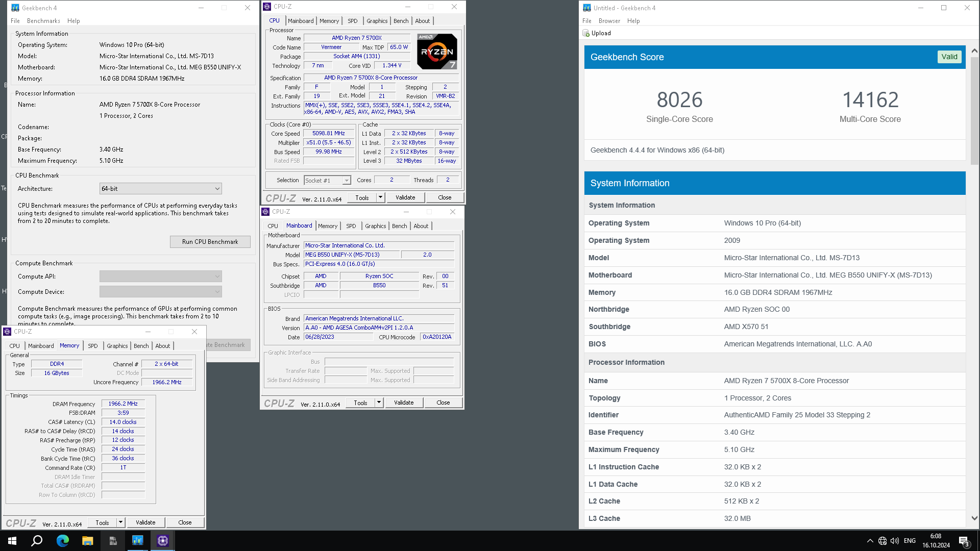This screenshot has width=980, height=551.
Task: Click Run CPU Benchmark button
Action: 210,242
